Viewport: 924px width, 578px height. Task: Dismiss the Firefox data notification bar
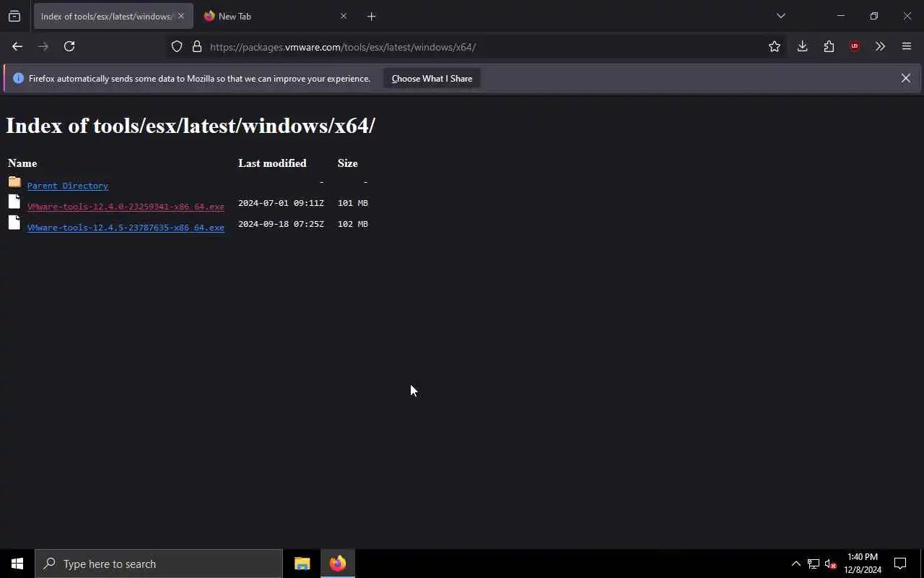click(905, 78)
